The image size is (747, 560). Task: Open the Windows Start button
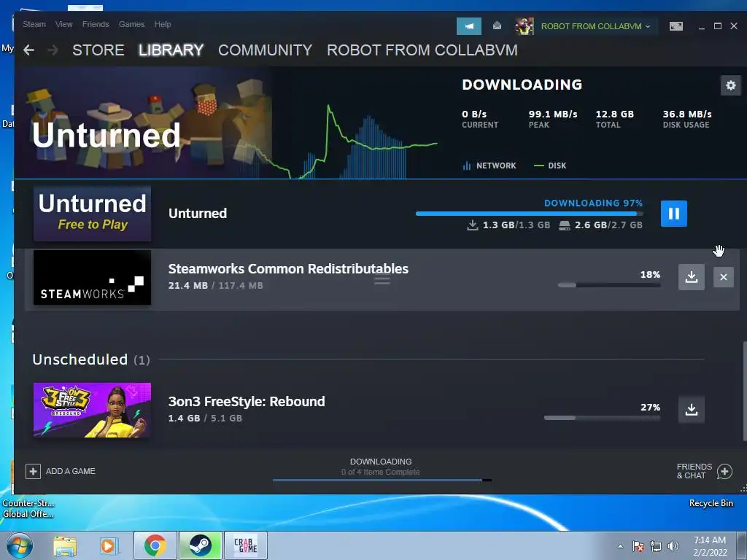point(20,545)
